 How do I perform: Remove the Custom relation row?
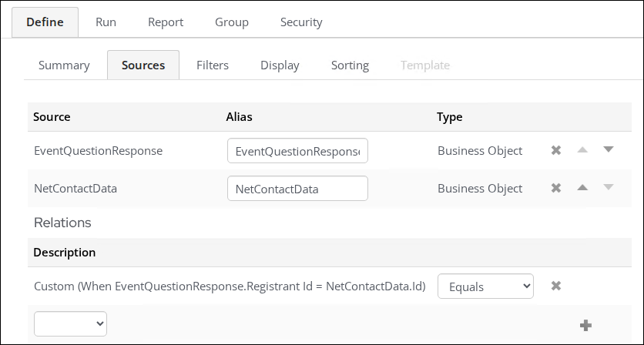pos(556,286)
